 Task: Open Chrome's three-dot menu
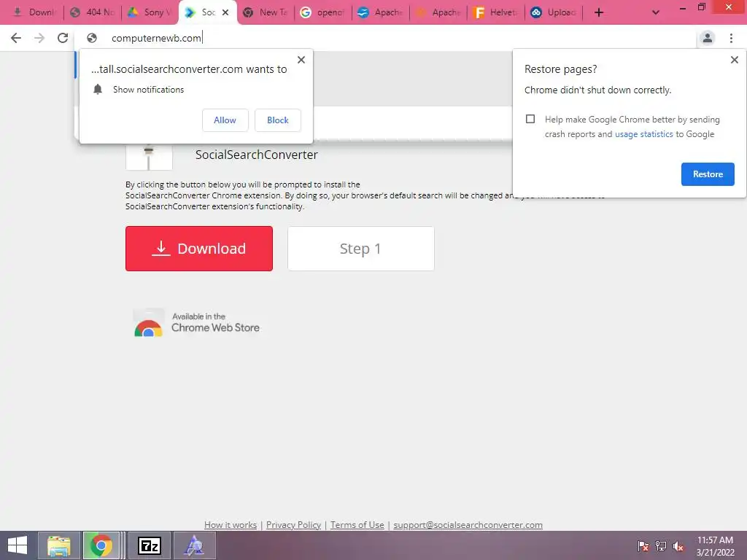tap(731, 38)
